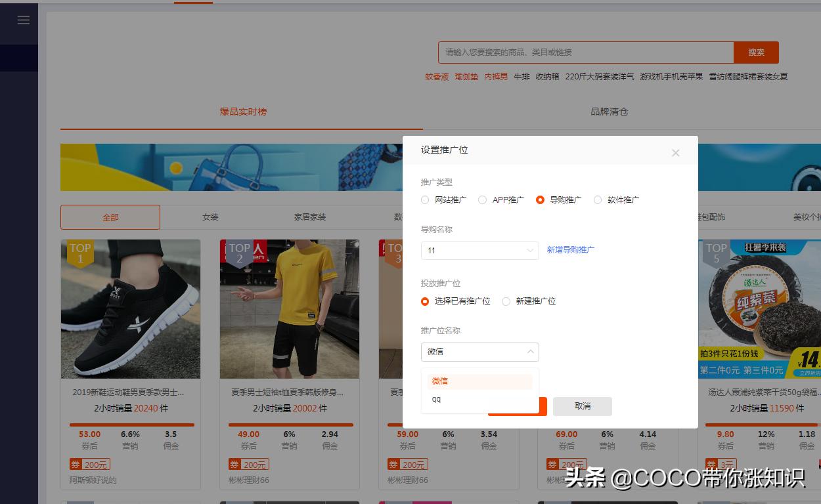The width and height of the screenshot is (821, 504).
Task: Click the 全部 category filter
Action: [x=110, y=217]
